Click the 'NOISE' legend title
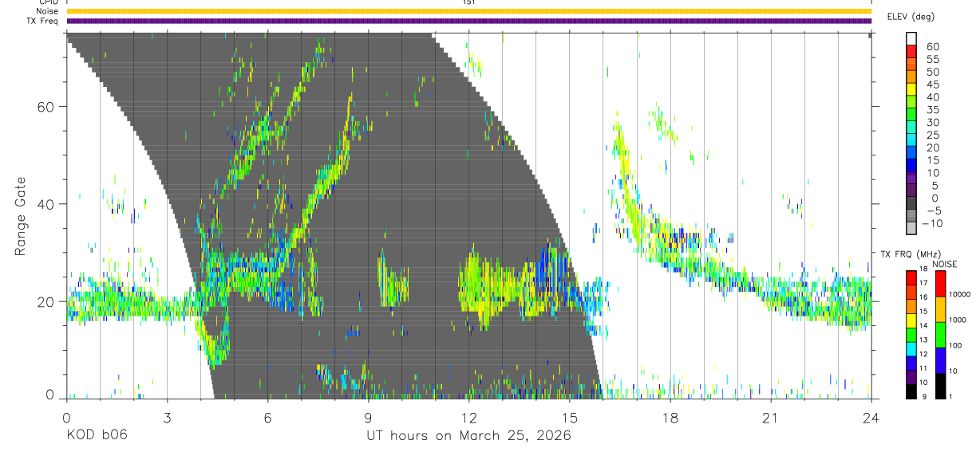Viewport: 980px width, 452px height. pyautogui.click(x=944, y=264)
